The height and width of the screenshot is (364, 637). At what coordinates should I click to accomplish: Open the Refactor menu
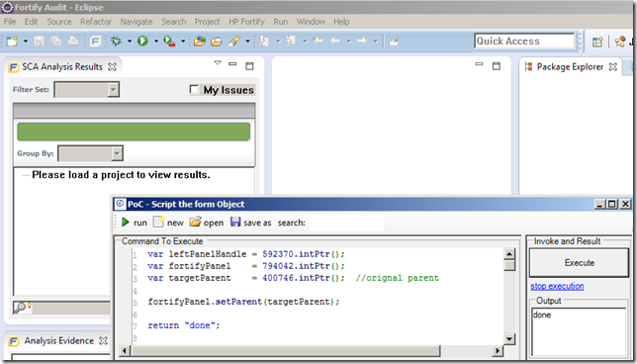point(96,22)
